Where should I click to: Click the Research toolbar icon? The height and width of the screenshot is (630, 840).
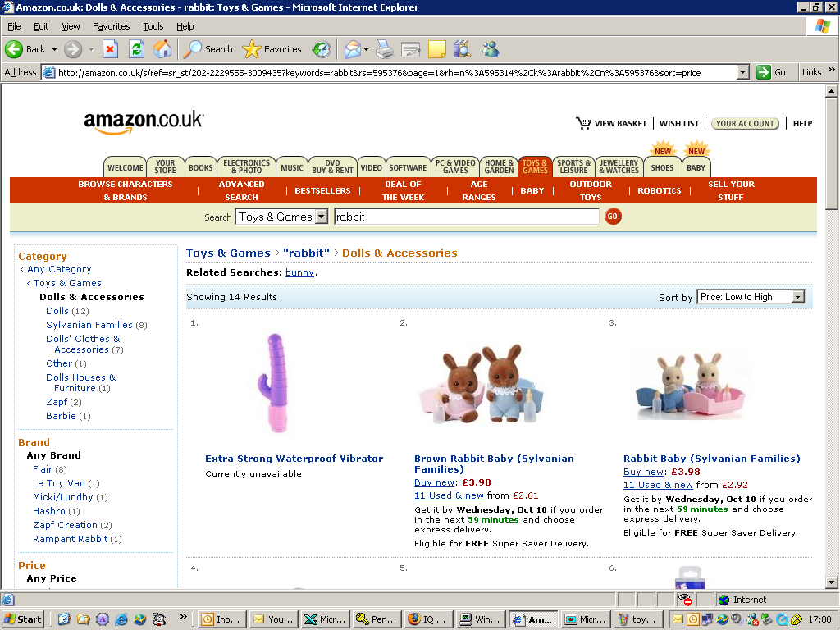coord(462,49)
